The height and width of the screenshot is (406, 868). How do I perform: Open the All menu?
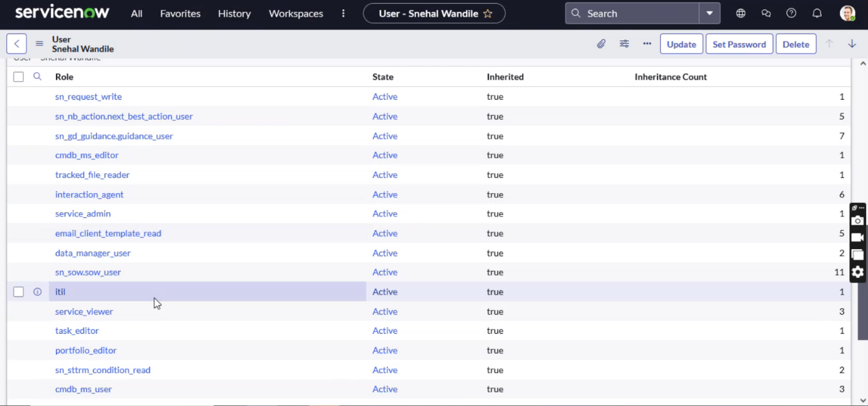[136, 13]
